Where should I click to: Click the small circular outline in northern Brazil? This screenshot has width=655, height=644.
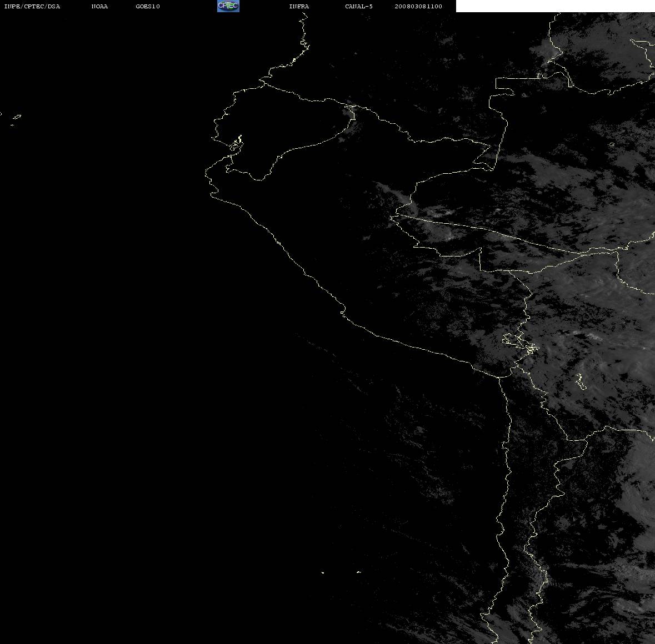(x=612, y=144)
